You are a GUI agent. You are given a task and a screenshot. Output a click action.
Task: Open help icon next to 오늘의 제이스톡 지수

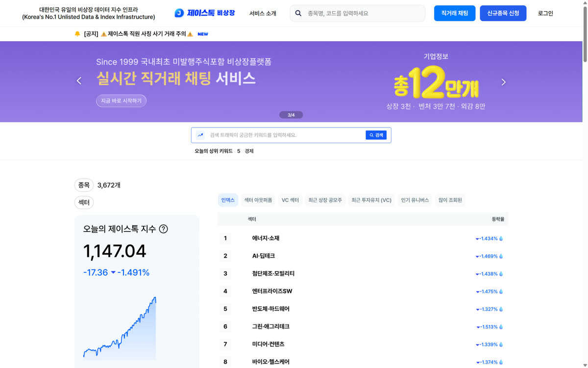coord(164,229)
